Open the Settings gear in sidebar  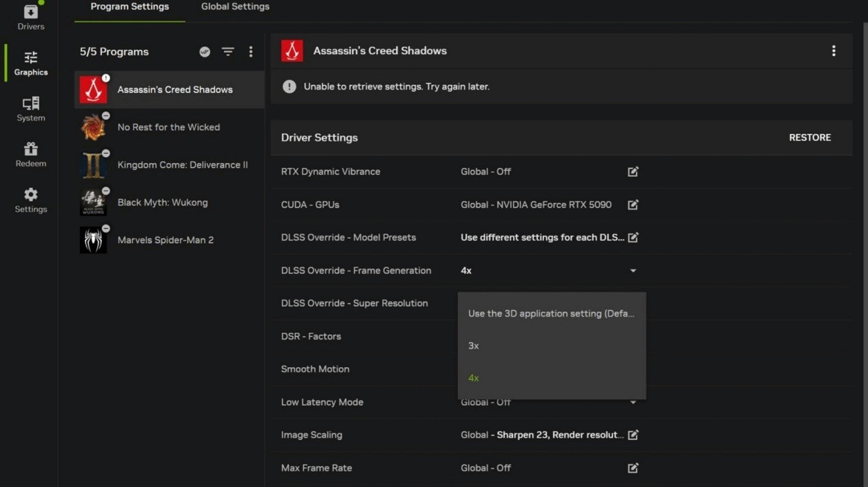pos(31,201)
